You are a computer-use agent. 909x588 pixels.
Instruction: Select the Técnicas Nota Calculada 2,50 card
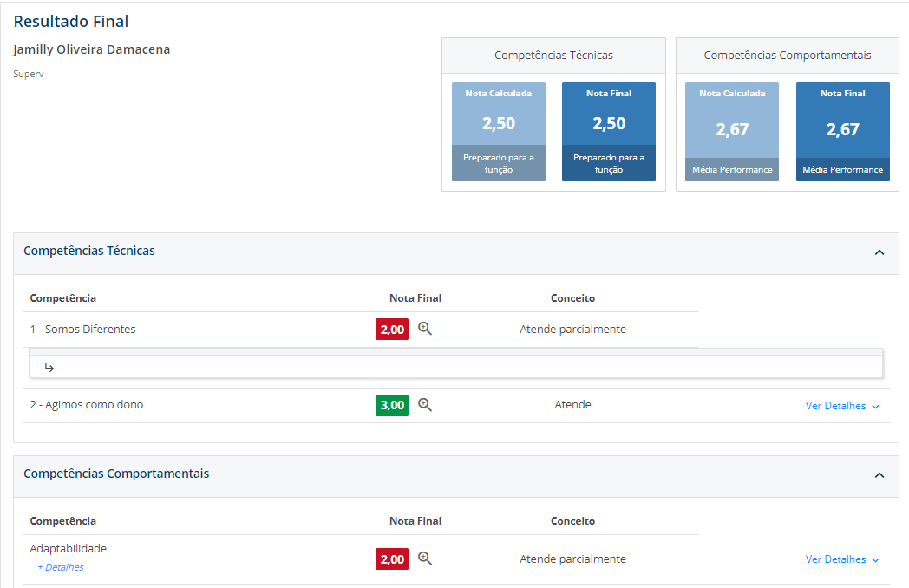499,131
